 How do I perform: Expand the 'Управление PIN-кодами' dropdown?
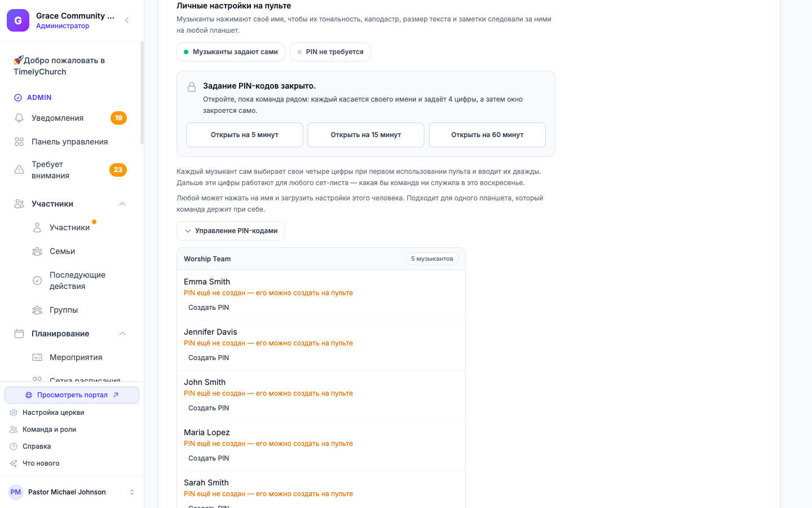(x=231, y=231)
